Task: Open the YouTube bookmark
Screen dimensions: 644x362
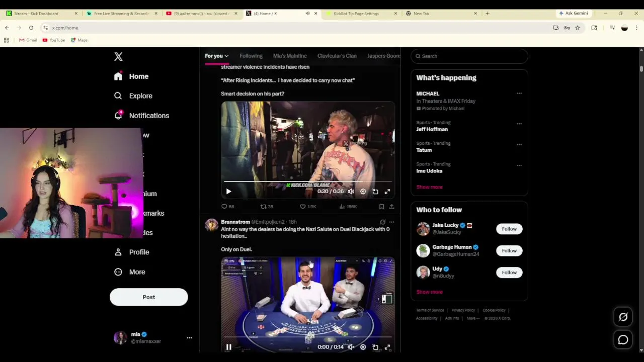Action: 54,40
